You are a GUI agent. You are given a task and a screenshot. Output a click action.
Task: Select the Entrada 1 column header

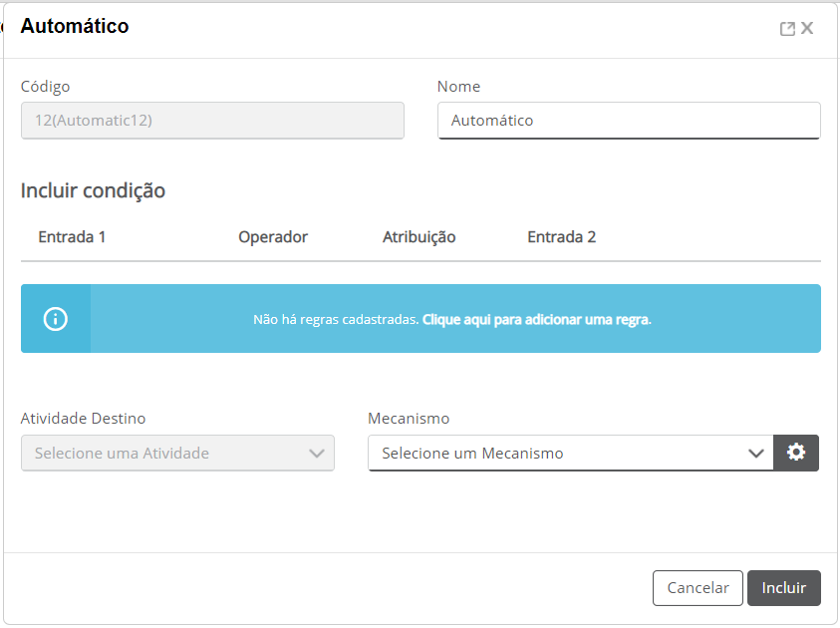(72, 237)
